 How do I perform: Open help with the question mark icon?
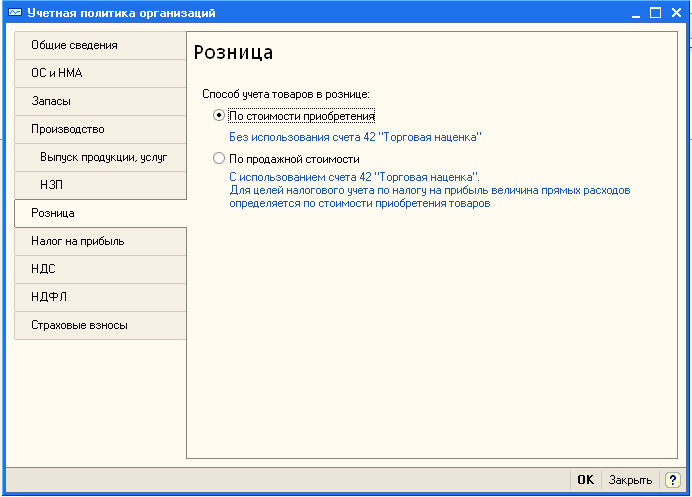pyautogui.click(x=673, y=480)
